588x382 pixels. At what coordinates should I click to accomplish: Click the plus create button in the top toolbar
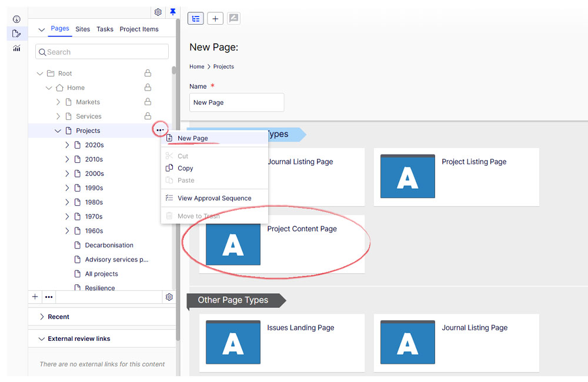point(215,18)
